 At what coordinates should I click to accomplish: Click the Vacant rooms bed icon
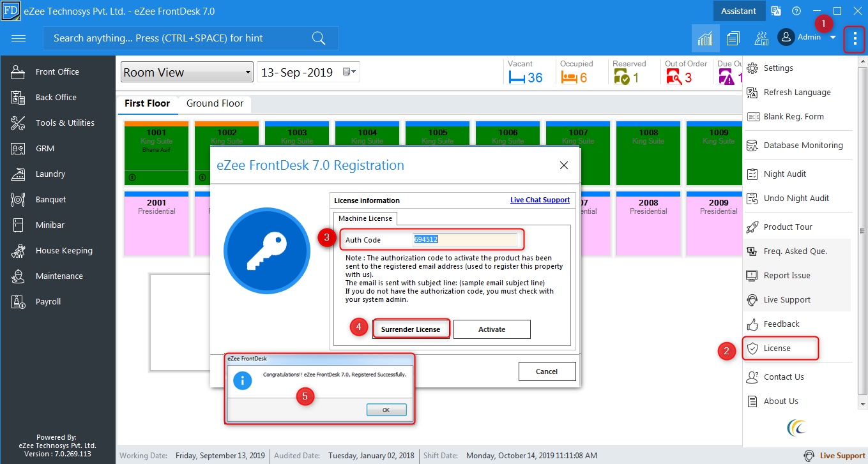[x=516, y=78]
